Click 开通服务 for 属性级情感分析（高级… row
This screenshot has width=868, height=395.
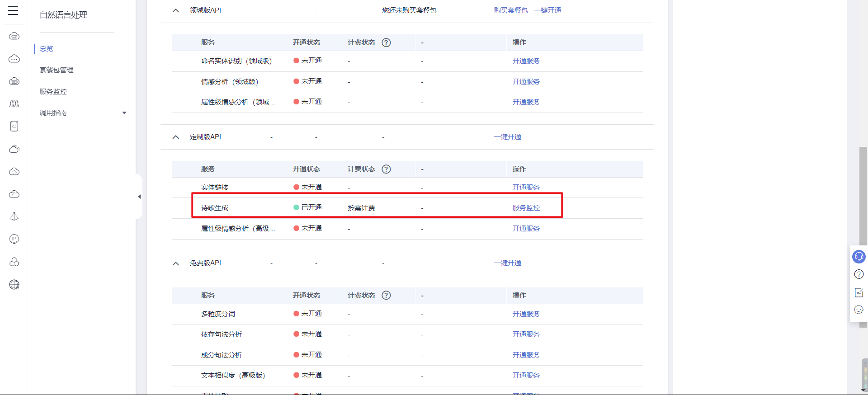pos(526,228)
